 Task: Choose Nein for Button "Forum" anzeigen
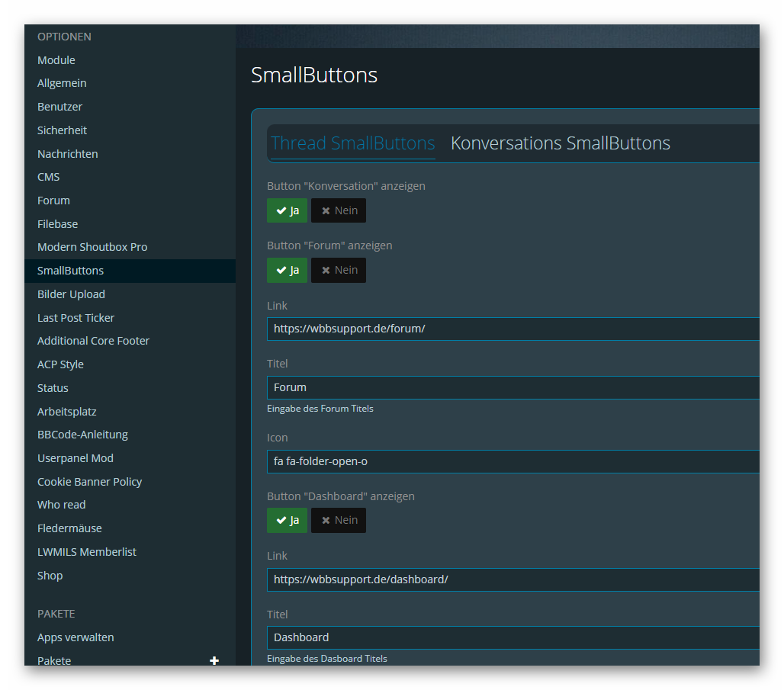(339, 270)
